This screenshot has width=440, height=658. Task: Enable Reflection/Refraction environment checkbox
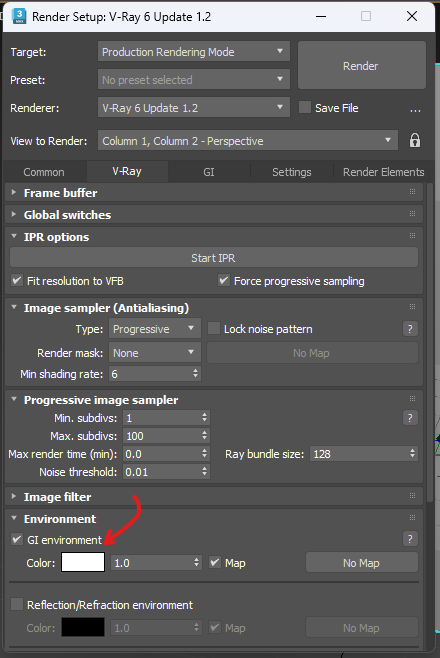(x=17, y=604)
